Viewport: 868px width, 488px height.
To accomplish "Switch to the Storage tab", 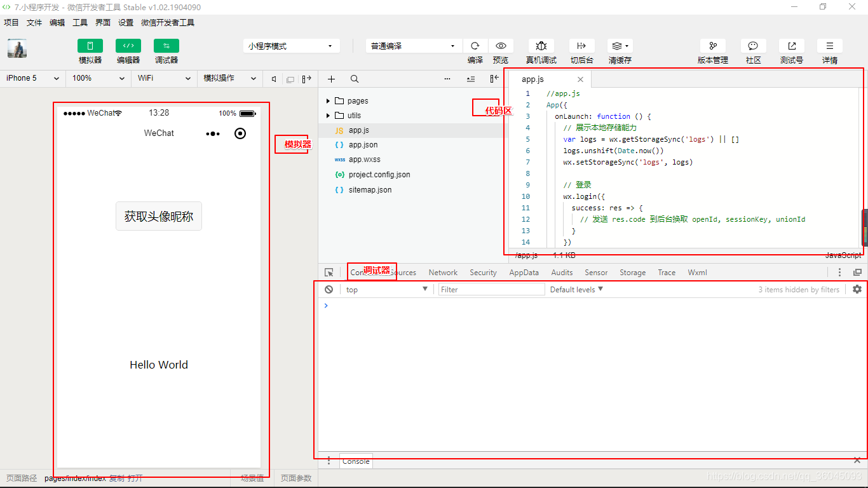I will point(632,273).
